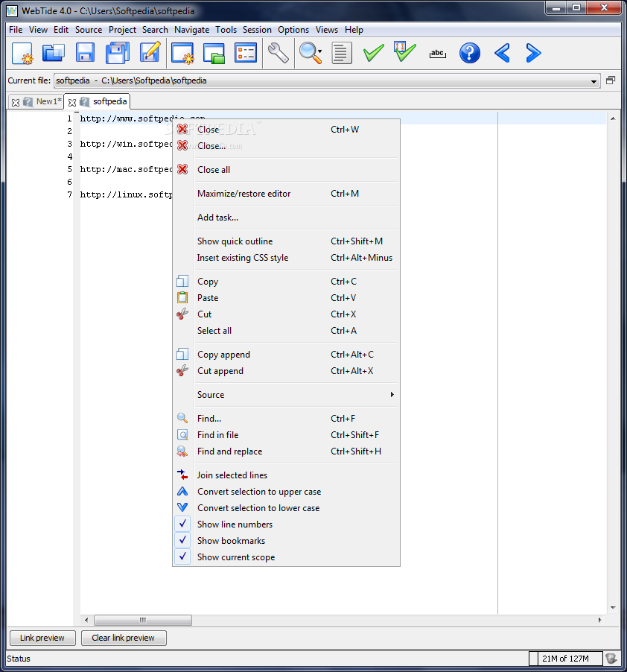Select Find and replace entry
Image resolution: width=627 pixels, height=672 pixels.
coord(286,451)
